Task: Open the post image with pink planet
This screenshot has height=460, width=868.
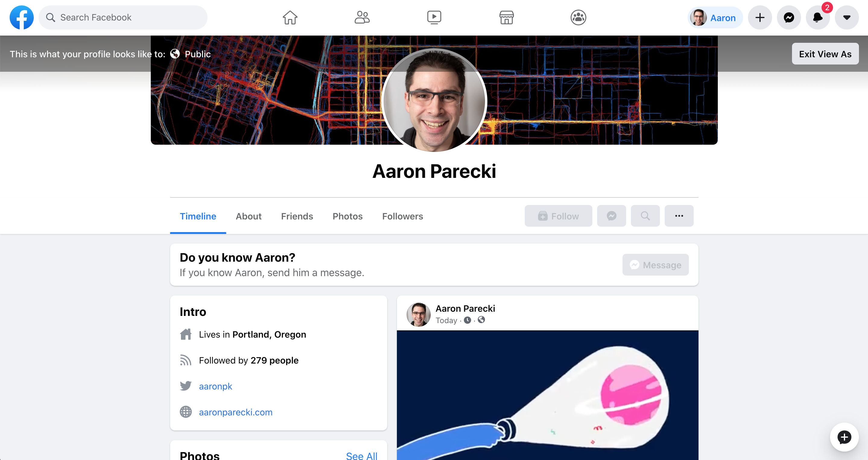Action: tap(548, 395)
